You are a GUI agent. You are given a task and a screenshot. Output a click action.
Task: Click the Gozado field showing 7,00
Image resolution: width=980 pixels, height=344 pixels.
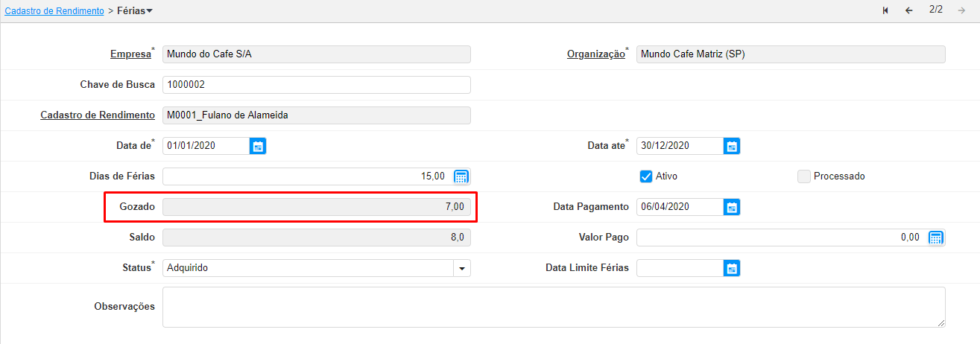pyautogui.click(x=317, y=207)
